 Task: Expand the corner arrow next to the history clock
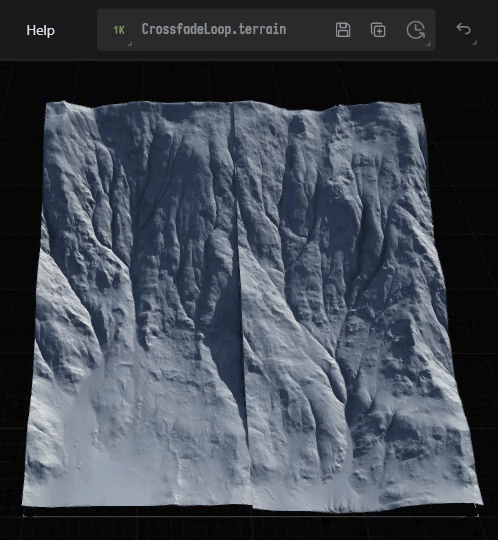click(x=428, y=44)
